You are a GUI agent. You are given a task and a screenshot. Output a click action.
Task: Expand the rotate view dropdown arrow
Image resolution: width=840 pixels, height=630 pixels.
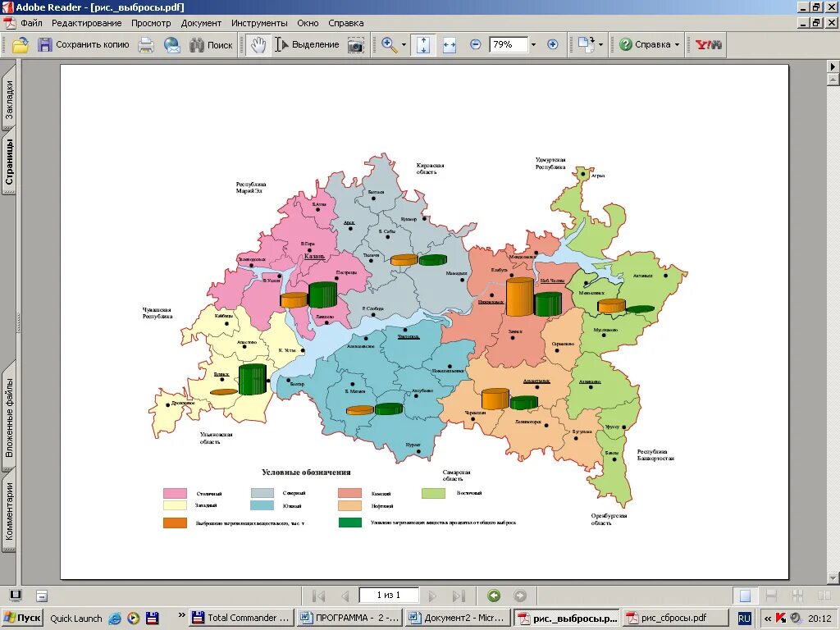[600, 45]
